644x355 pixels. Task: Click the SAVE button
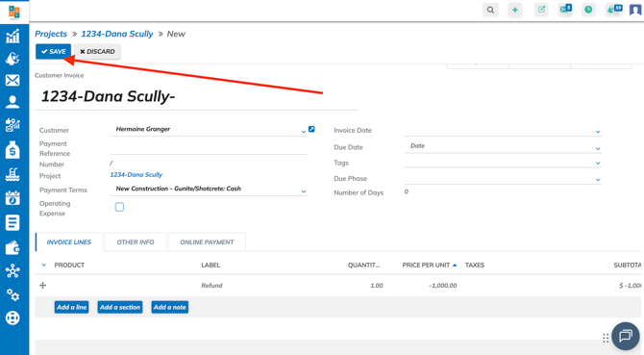pyautogui.click(x=54, y=51)
